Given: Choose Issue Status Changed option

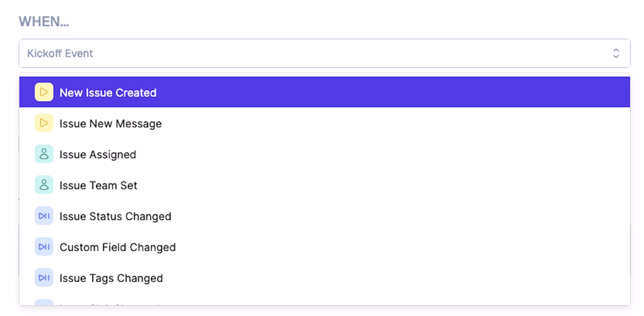Looking at the screenshot, I should tap(325, 216).
